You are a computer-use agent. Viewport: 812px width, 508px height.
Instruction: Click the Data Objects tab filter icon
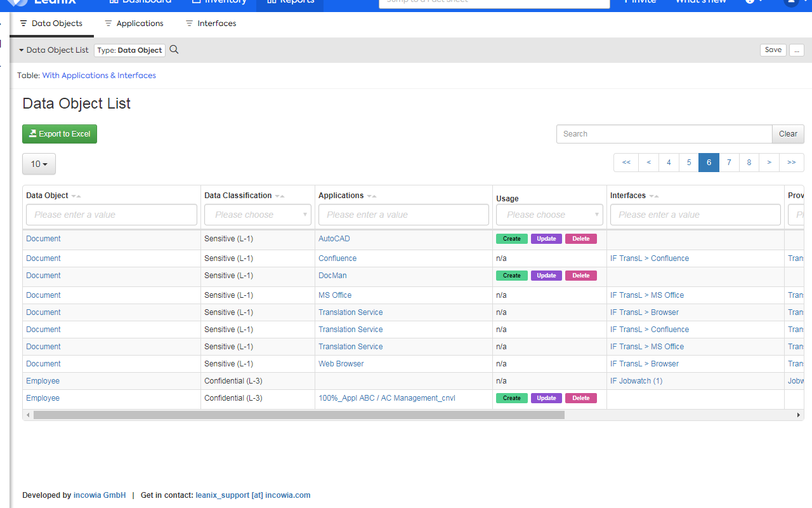23,23
